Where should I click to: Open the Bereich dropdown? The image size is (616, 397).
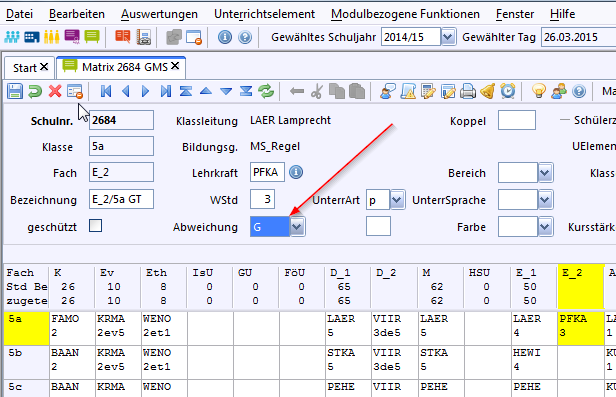click(545, 173)
